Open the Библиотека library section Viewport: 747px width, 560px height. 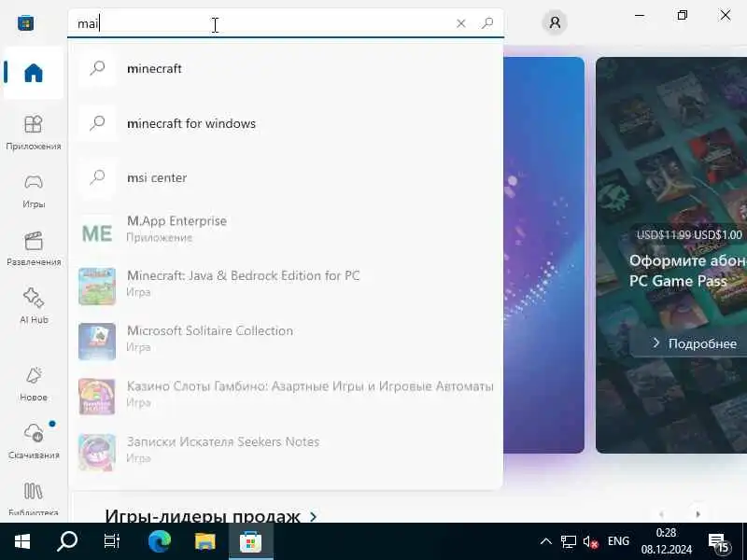34,498
